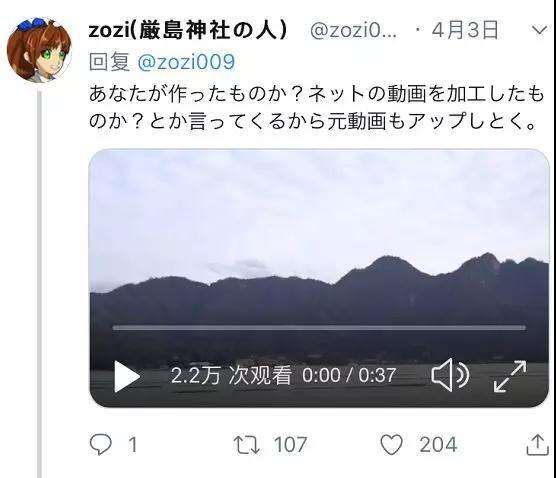Click the Japanese tweet text body
The height and width of the screenshot is (478, 556).
[316, 108]
